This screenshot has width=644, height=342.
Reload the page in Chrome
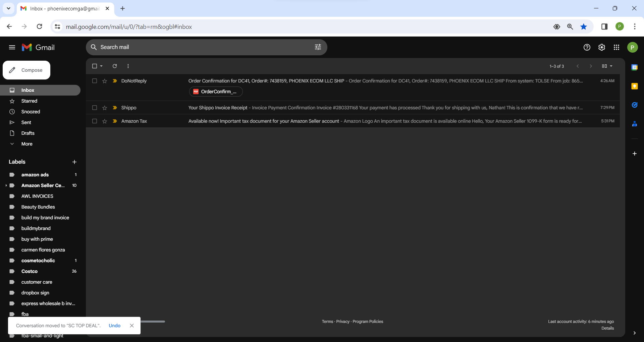coord(40,26)
